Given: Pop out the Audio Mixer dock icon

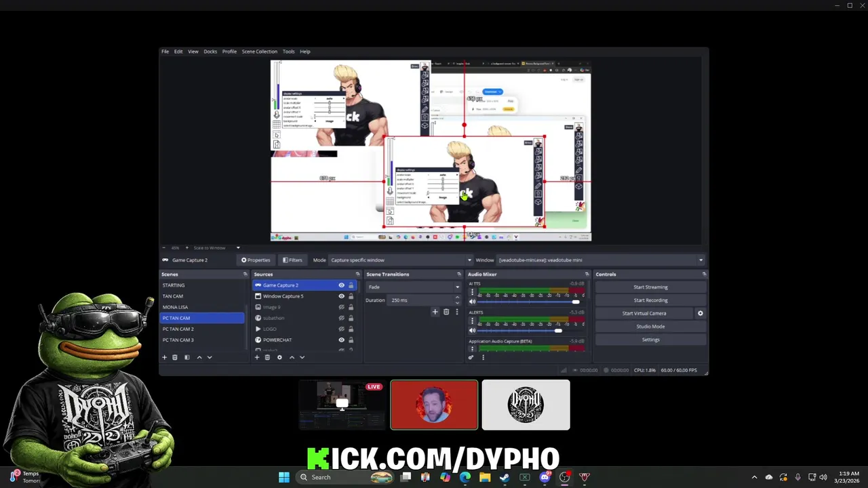Looking at the screenshot, I should (587, 274).
